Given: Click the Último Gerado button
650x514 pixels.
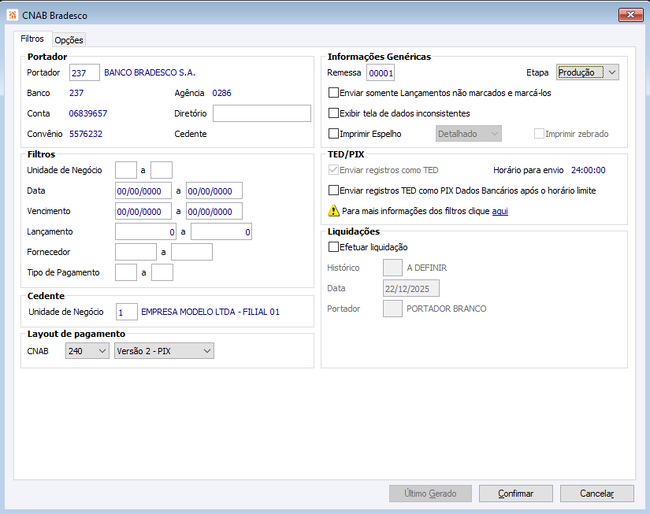Looking at the screenshot, I should [x=430, y=494].
